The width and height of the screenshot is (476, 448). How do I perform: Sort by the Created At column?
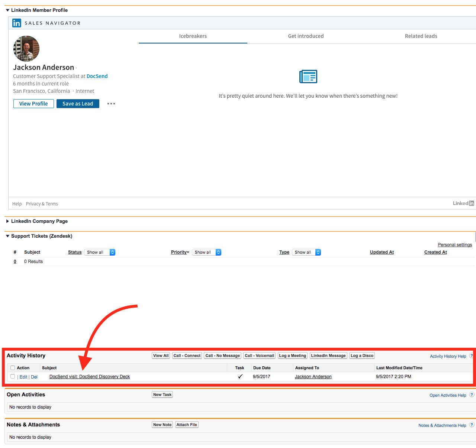coord(435,252)
